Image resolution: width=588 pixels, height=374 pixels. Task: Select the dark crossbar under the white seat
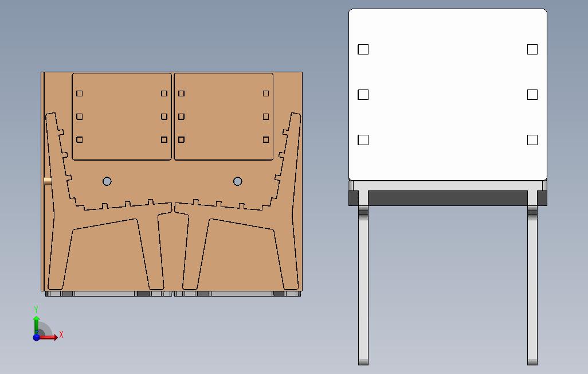[448, 198]
